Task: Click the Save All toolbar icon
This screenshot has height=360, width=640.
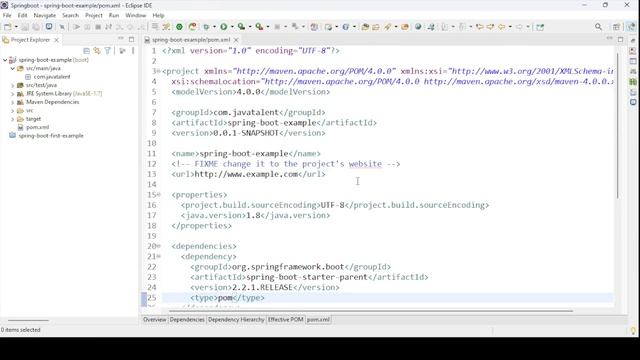Action: point(36,27)
